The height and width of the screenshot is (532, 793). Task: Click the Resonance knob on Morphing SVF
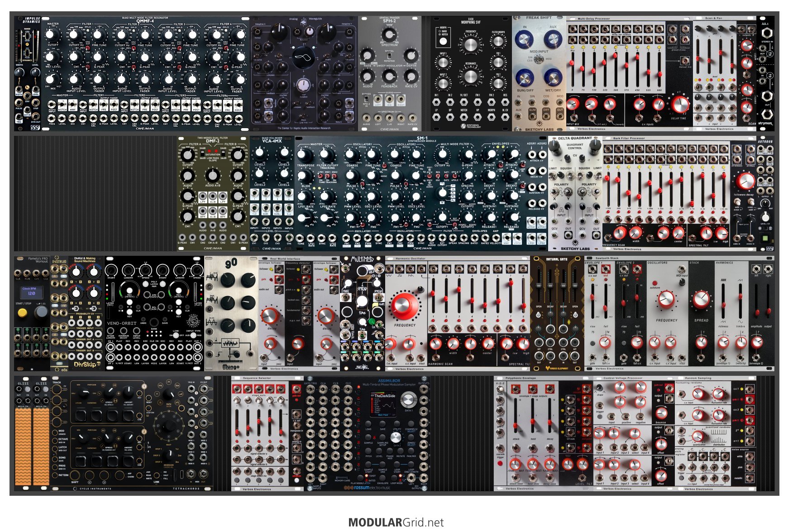point(471,77)
